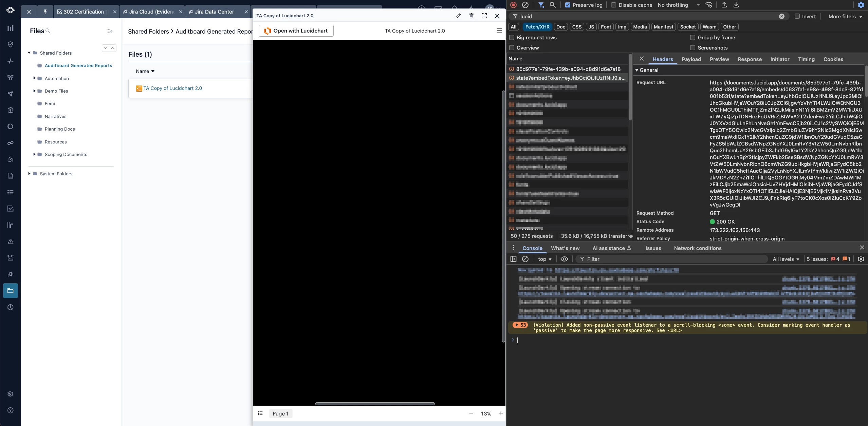The height and width of the screenshot is (426, 868).
Task: Zoom in with the plus icon
Action: coord(500,413)
